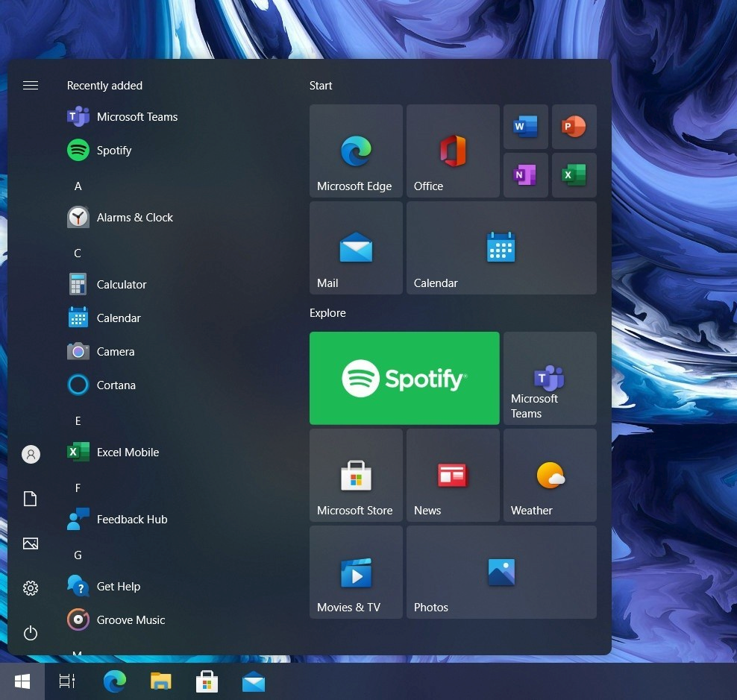
Task: Expand the Start menu hamburger navigation
Action: click(x=31, y=86)
